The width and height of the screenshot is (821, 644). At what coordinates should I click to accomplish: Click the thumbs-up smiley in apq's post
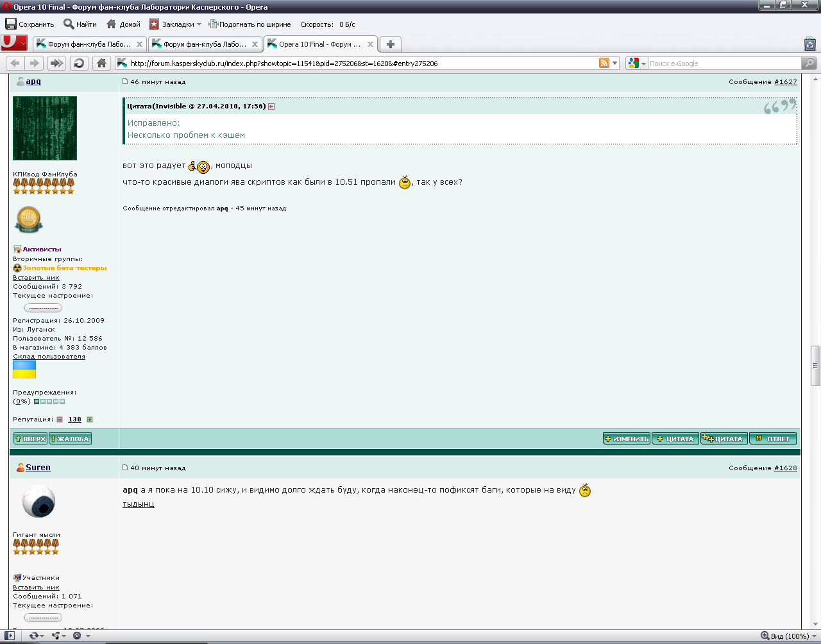coord(199,167)
